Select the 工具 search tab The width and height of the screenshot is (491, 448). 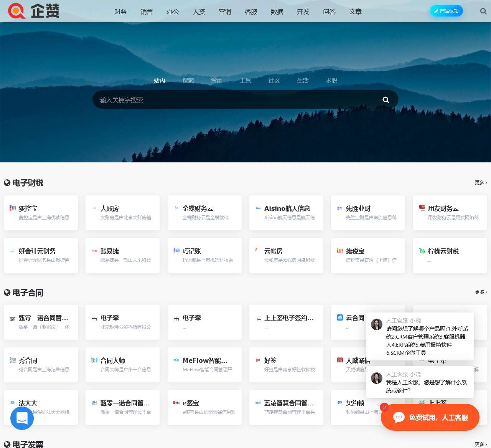245,80
